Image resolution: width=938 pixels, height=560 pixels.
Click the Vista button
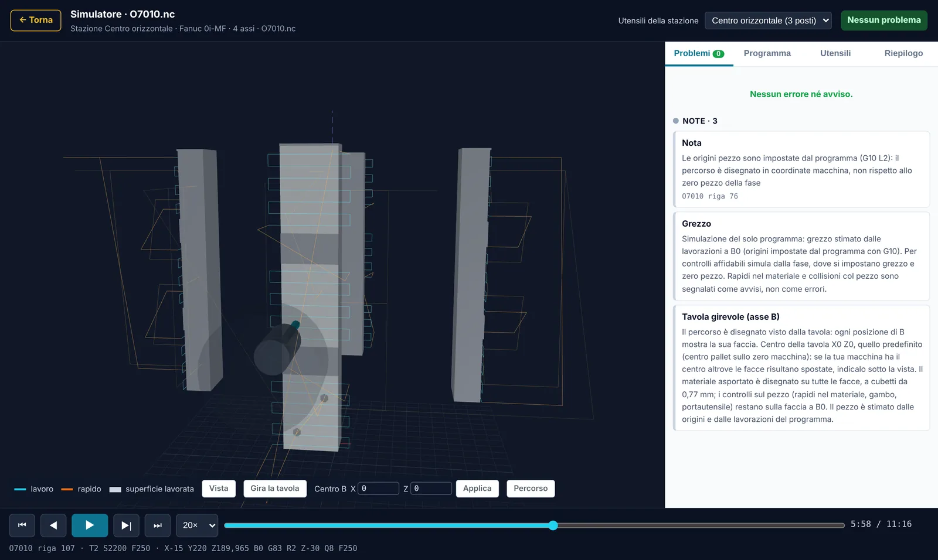coord(219,489)
